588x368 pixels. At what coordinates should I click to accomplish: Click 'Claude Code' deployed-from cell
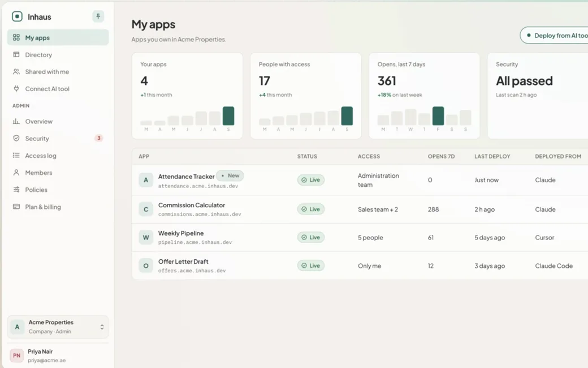pos(554,266)
